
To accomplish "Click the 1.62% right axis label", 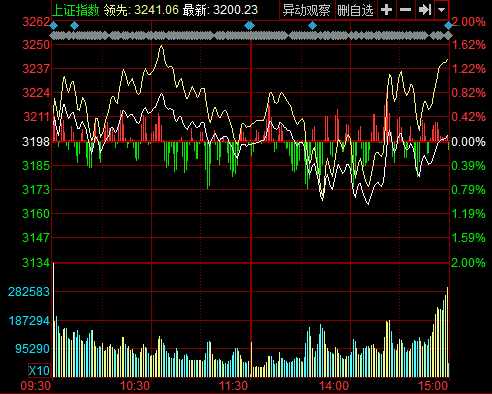I will (468, 45).
